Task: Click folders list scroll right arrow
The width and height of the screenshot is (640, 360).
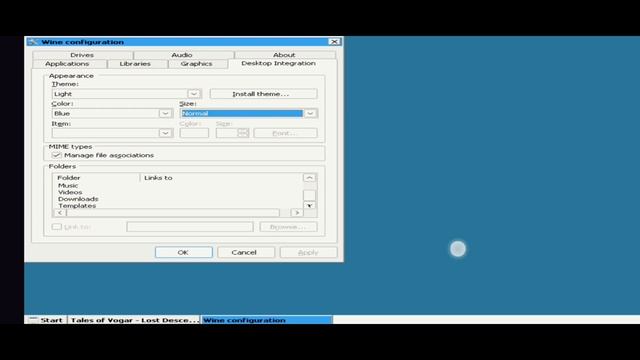Action: [x=297, y=213]
